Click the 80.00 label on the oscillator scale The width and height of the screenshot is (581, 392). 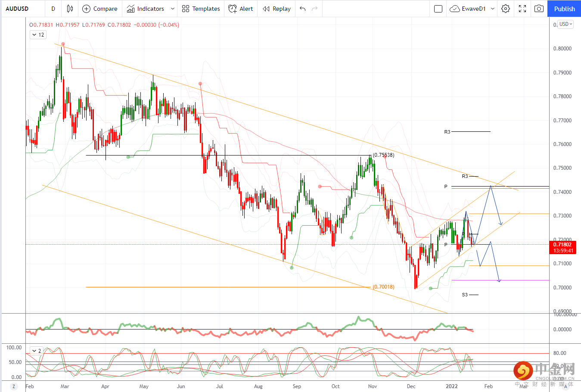coord(560,353)
